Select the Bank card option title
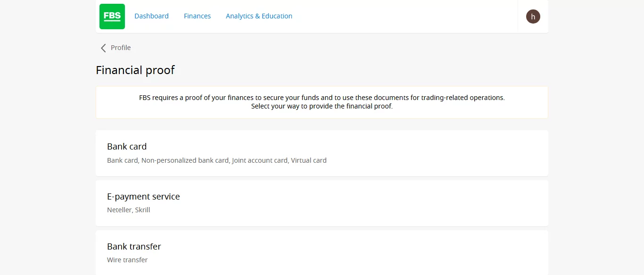Viewport: 644px width, 275px height. (127, 146)
